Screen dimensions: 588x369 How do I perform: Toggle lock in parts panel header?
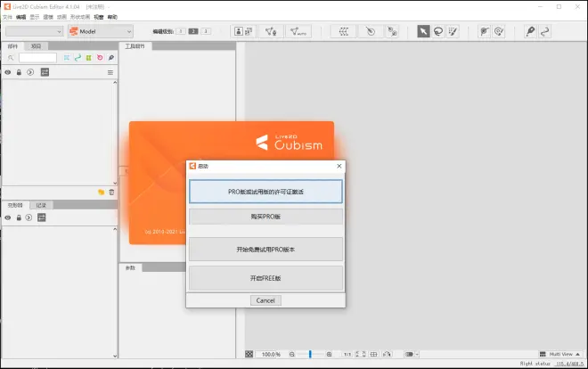[x=19, y=72]
